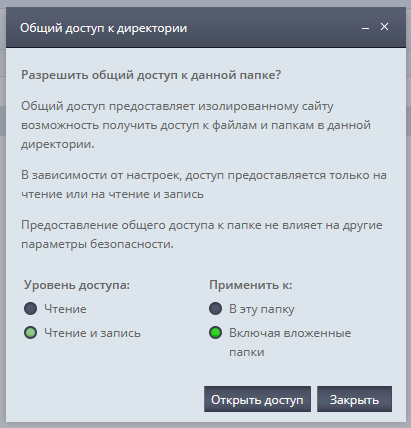Click the 'Открыть доступ' button
This screenshot has height=428, width=411.
coord(257,399)
